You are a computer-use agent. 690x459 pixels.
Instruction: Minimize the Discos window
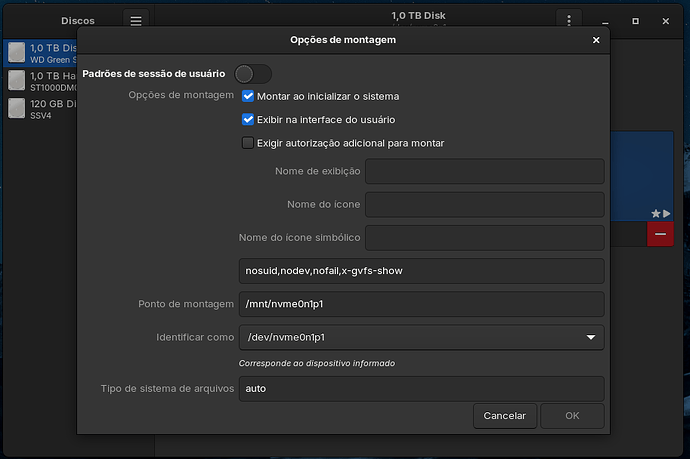click(605, 21)
